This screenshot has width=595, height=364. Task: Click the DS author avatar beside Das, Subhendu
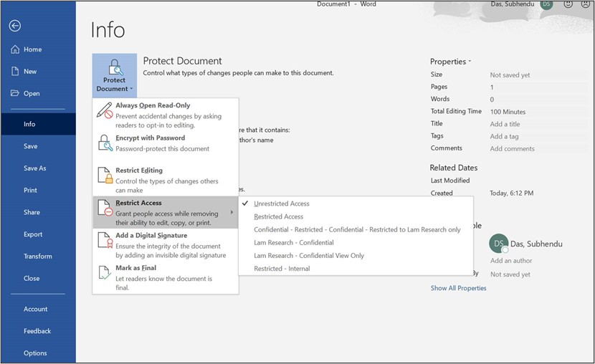pyautogui.click(x=499, y=244)
